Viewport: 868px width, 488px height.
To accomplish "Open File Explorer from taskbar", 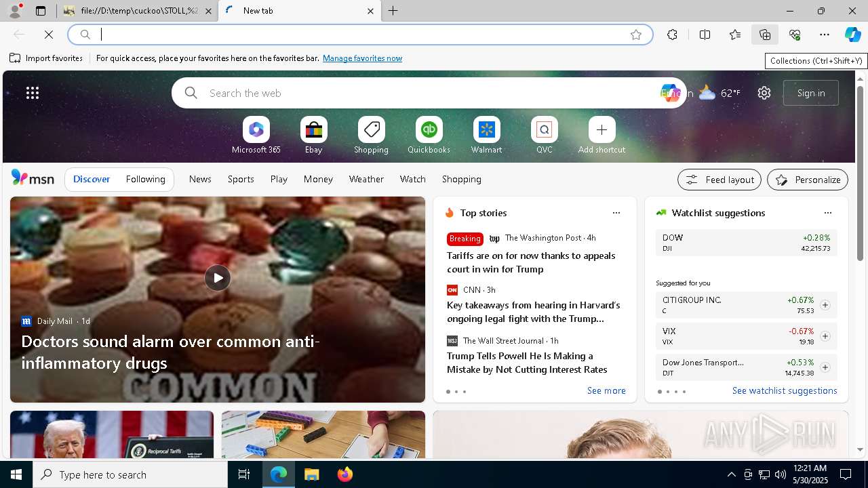I will pyautogui.click(x=311, y=474).
